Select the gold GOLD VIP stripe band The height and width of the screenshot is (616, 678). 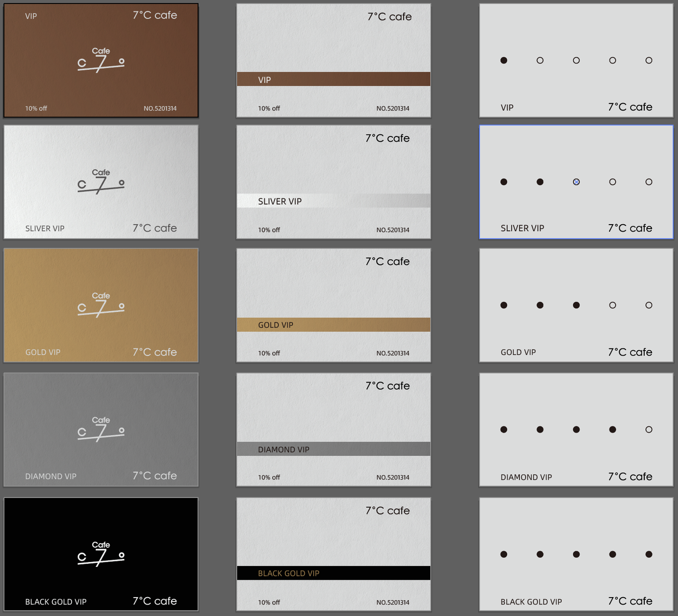[334, 325]
